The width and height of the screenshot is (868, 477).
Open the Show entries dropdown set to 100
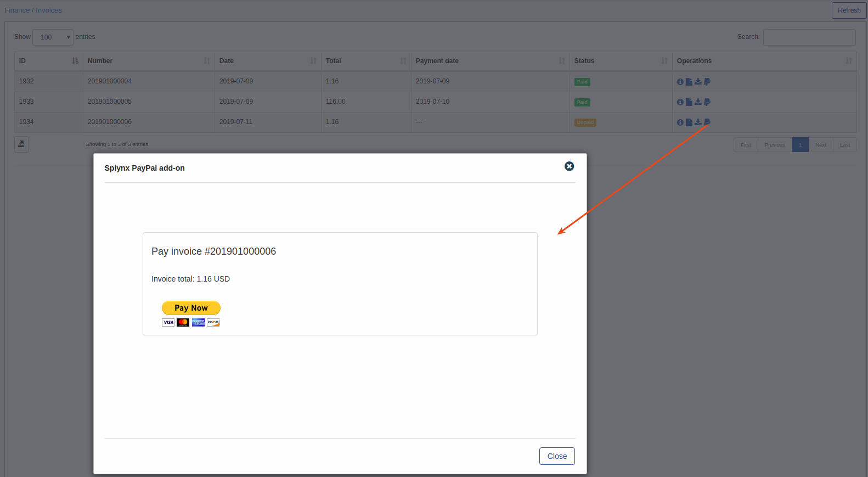pyautogui.click(x=53, y=37)
